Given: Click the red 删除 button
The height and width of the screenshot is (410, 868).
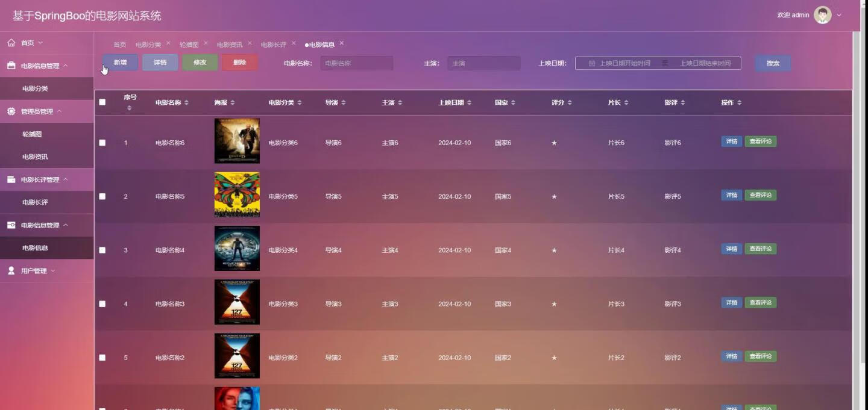Looking at the screenshot, I should pos(240,63).
